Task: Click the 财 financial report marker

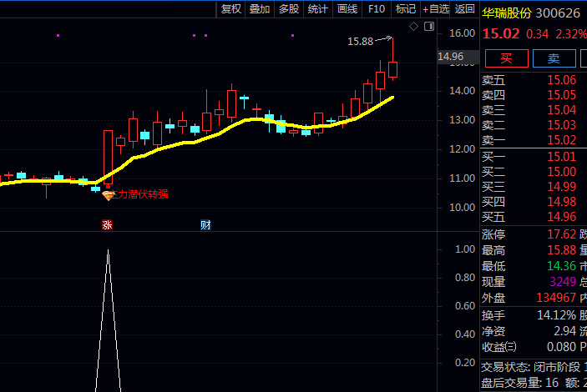Action: coord(205,225)
